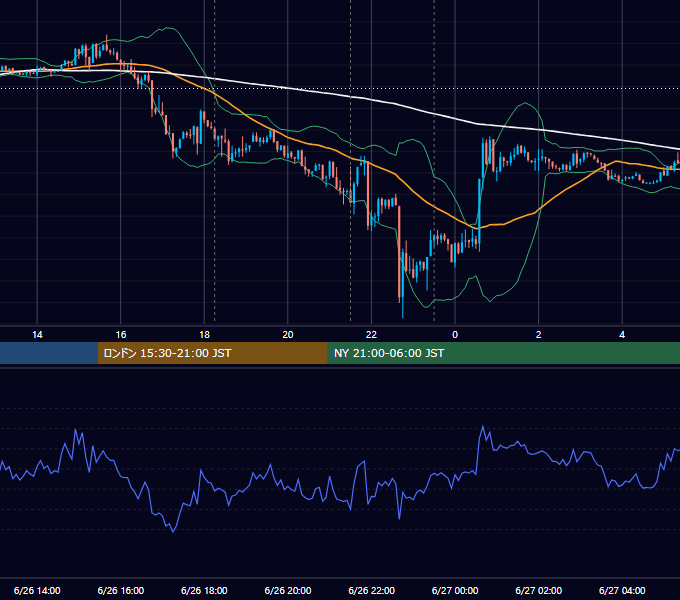This screenshot has height=600, width=680.
Task: Click the 18 hour axis label
Action: tap(204, 335)
